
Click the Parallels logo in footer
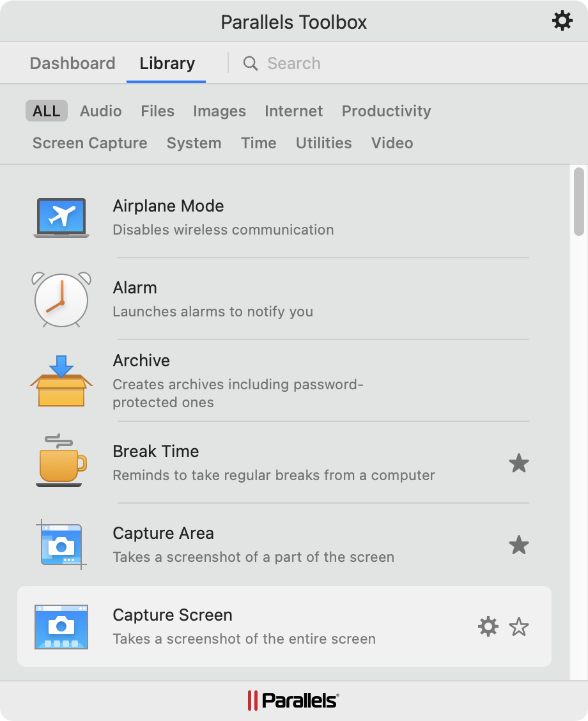point(293,701)
